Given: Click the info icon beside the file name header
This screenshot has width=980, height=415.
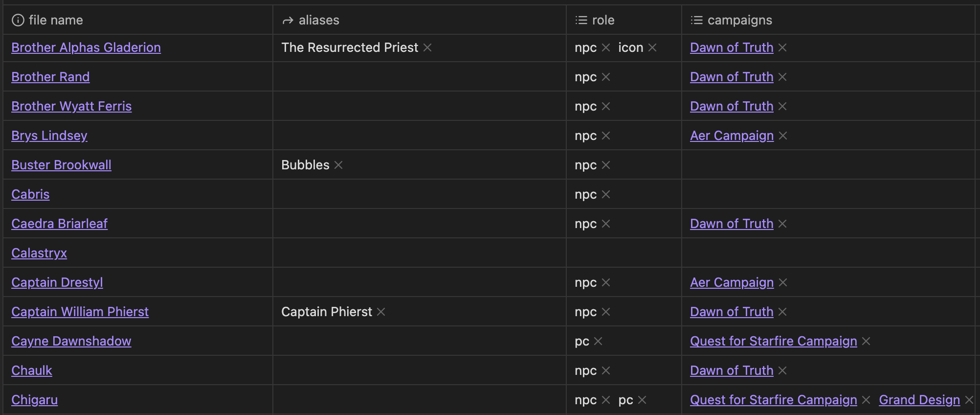Looking at the screenshot, I should point(19,20).
